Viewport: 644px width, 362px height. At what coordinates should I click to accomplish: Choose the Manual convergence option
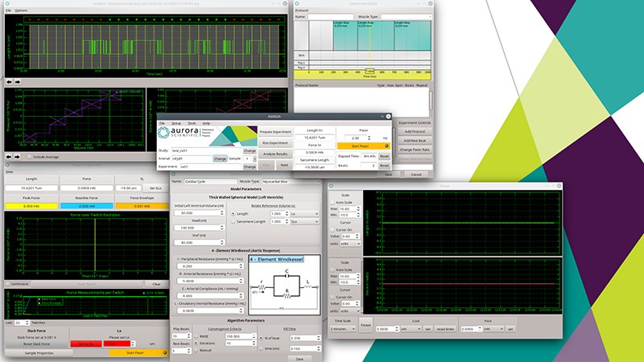point(196,350)
